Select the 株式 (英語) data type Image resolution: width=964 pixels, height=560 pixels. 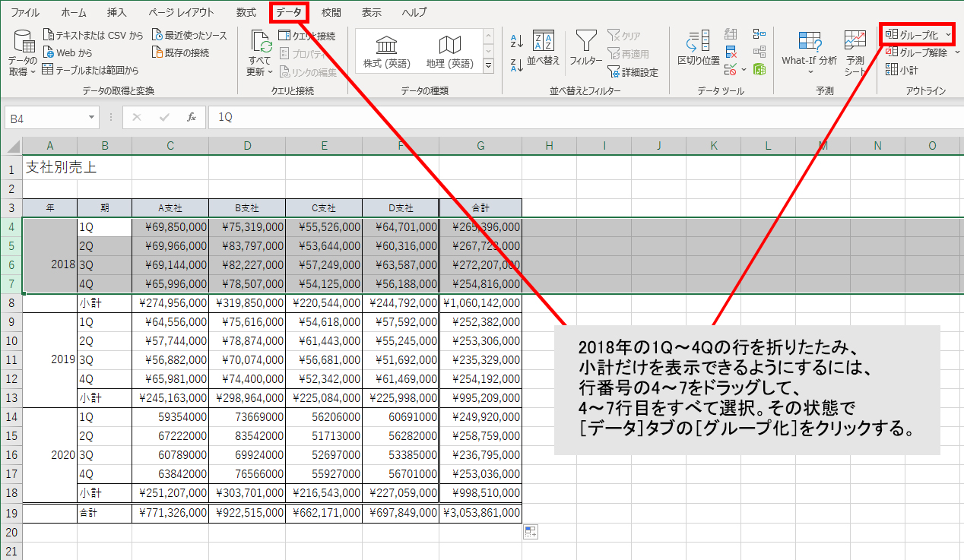[386, 52]
